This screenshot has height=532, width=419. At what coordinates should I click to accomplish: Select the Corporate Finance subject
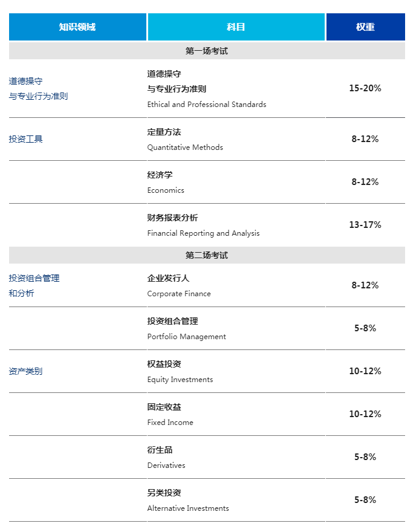(x=179, y=294)
